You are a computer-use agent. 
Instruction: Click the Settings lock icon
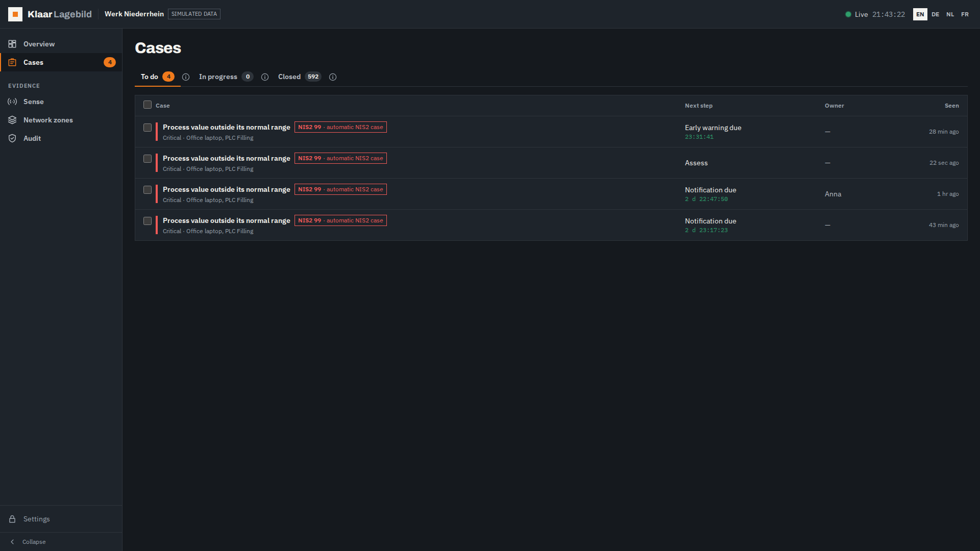tap(12, 519)
